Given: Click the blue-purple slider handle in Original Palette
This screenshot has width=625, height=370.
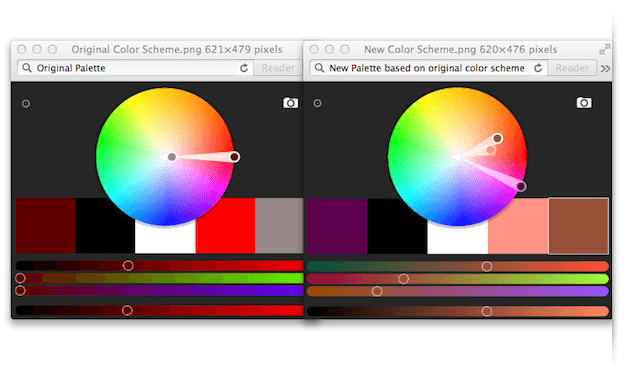Looking at the screenshot, I should (20, 290).
